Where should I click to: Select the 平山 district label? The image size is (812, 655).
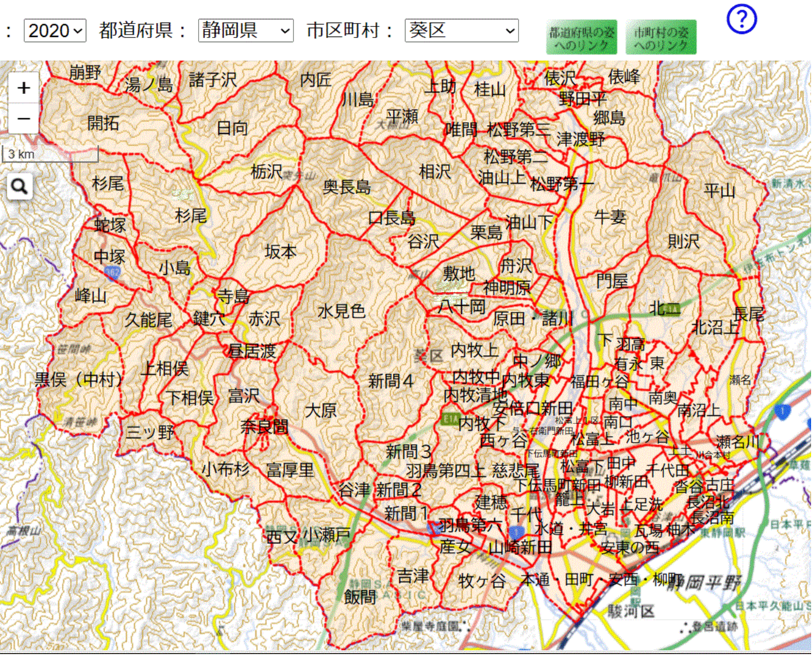(719, 190)
